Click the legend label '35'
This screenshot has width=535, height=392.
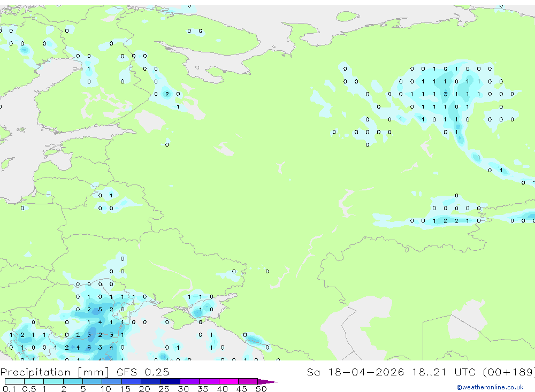pyautogui.click(x=203, y=389)
